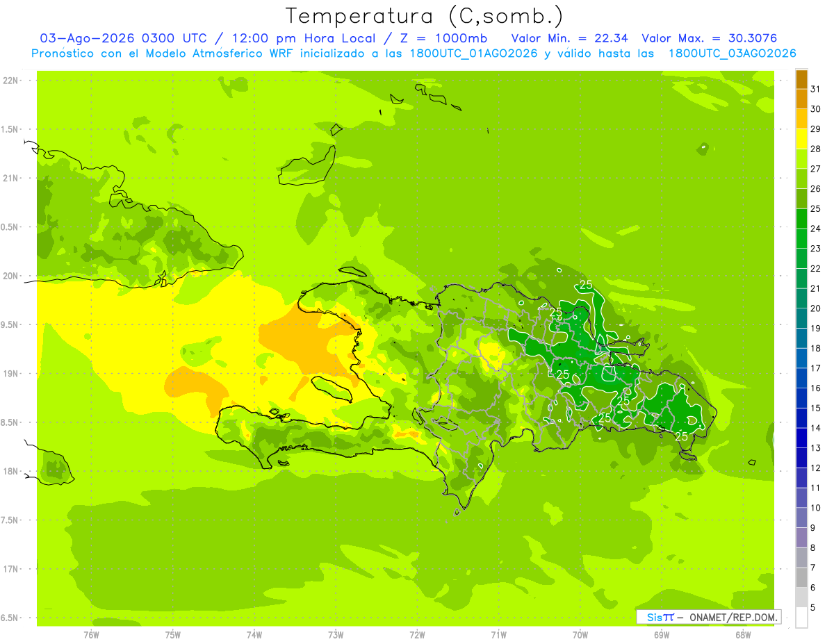
Task: Click the legend value 14
Action: point(815,428)
